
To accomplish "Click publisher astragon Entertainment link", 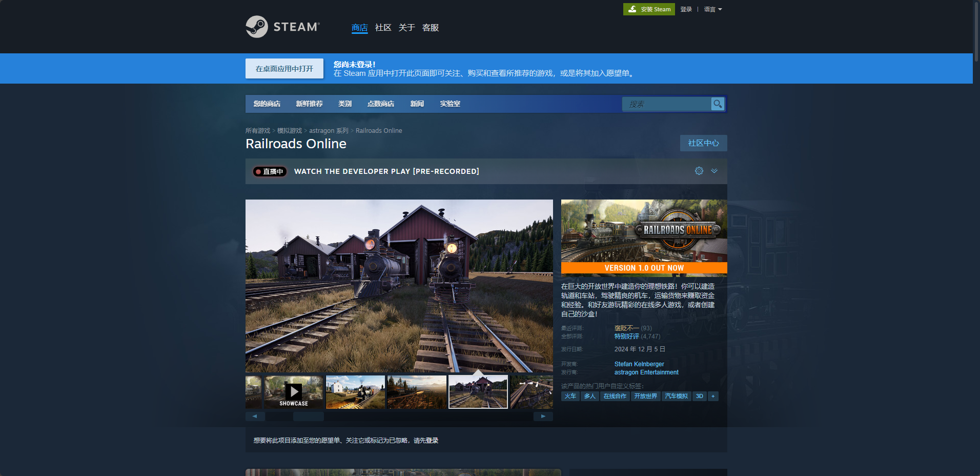I will (646, 372).
